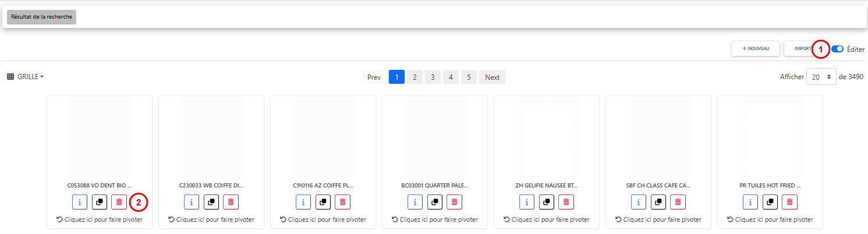Delete the C910116 AZ COIFFE item
Viewport: 868px width, 234px height.
[x=342, y=202]
